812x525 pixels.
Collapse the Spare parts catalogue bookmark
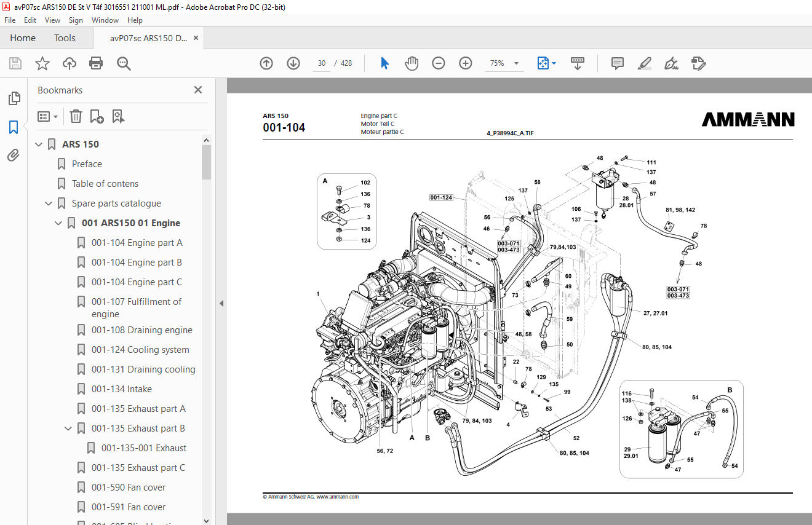point(49,203)
